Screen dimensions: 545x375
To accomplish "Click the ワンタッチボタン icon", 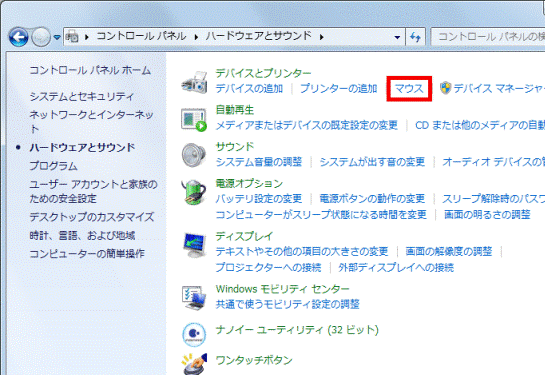I will tap(194, 364).
